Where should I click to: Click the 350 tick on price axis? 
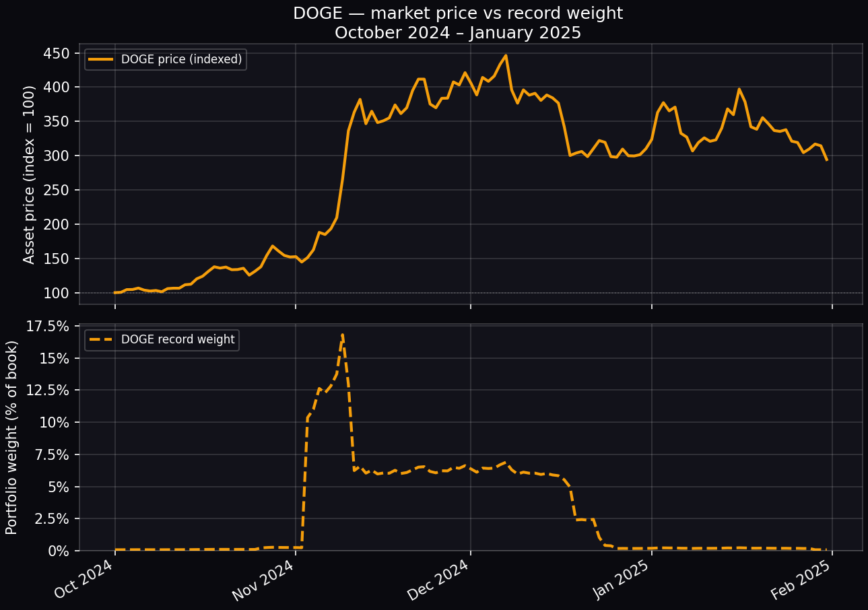pos(58,122)
